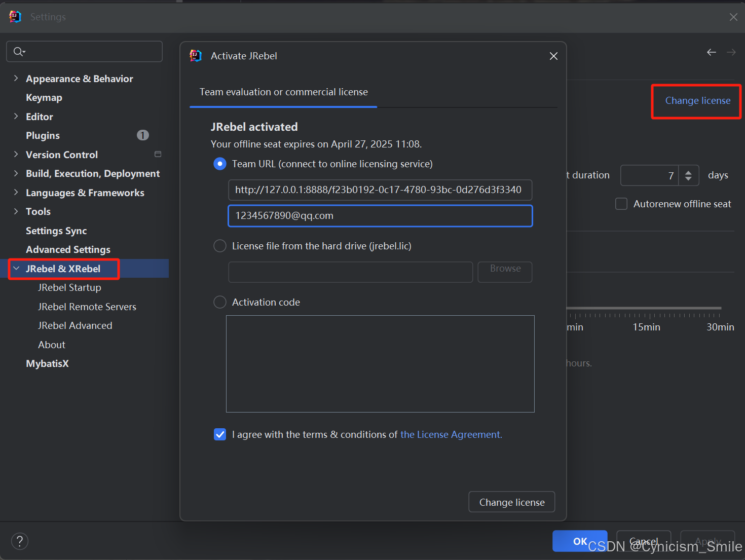Close the Settings window
The height and width of the screenshot is (560, 745).
[733, 17]
